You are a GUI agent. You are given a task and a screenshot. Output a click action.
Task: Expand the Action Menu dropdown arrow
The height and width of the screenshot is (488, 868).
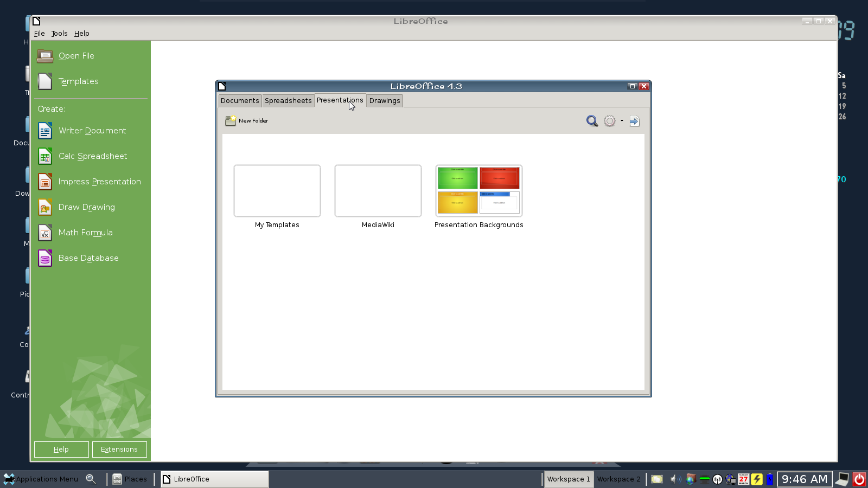[x=622, y=121]
